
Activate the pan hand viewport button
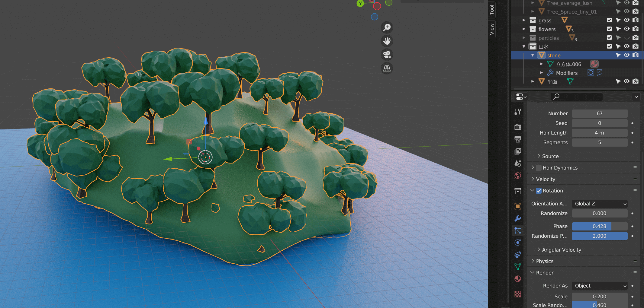(x=387, y=41)
